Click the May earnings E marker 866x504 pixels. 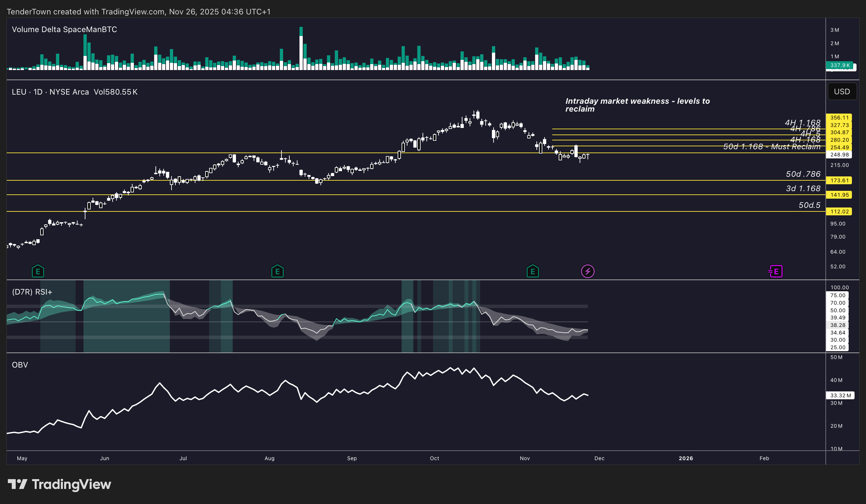[x=38, y=271]
